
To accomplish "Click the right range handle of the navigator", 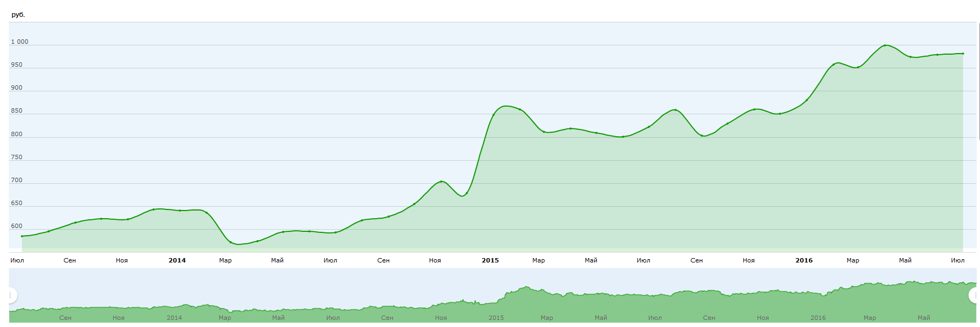I will click(974, 296).
